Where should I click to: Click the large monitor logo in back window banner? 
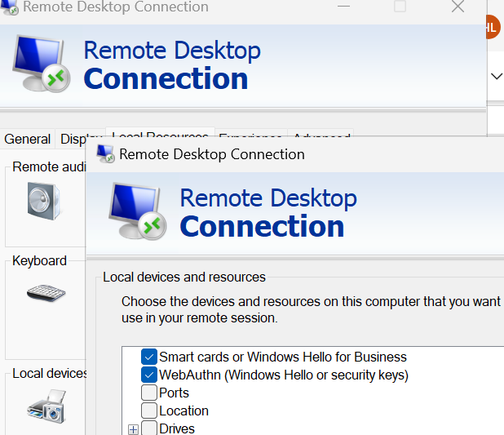point(41,64)
